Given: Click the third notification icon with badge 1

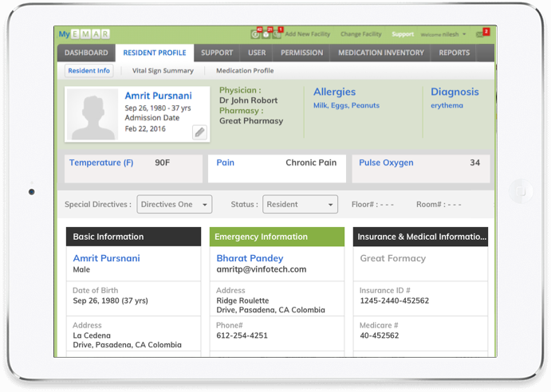Looking at the screenshot, I should click(277, 34).
